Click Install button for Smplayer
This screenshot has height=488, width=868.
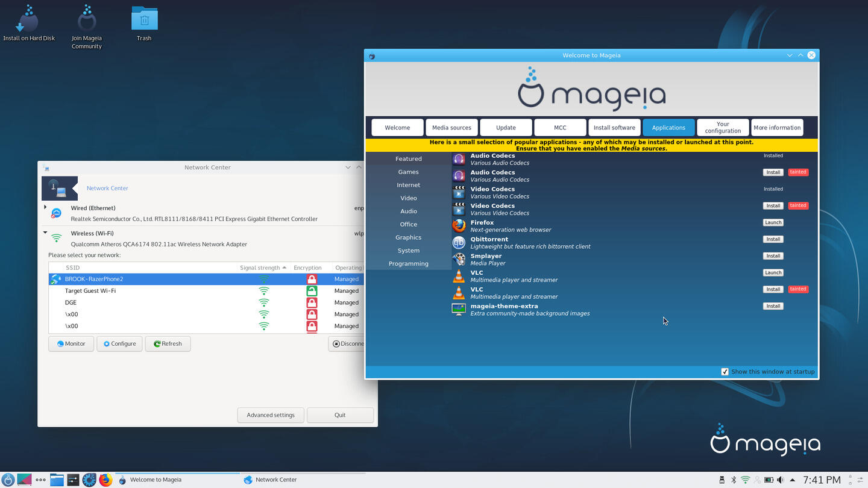pyautogui.click(x=773, y=255)
